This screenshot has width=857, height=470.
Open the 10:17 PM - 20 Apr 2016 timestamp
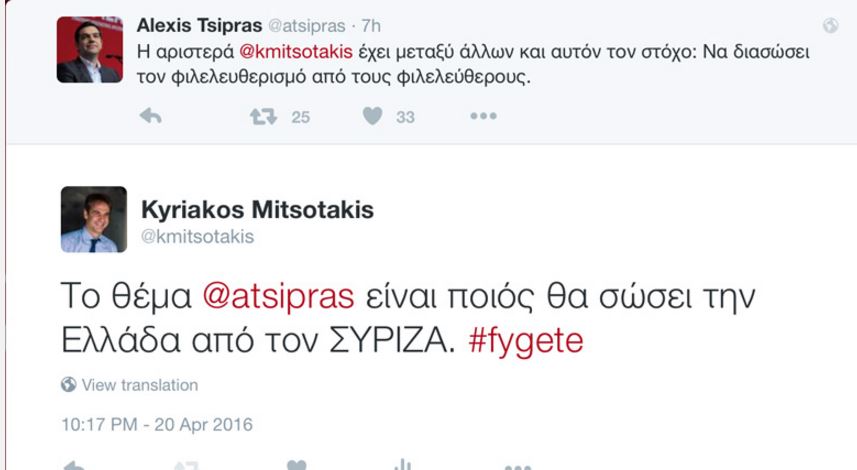157,424
